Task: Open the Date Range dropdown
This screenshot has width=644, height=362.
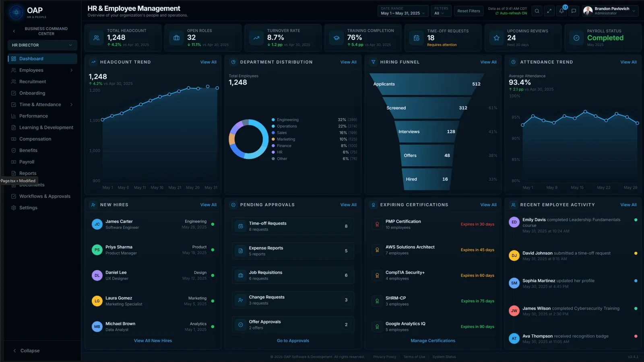Action: click(x=403, y=11)
